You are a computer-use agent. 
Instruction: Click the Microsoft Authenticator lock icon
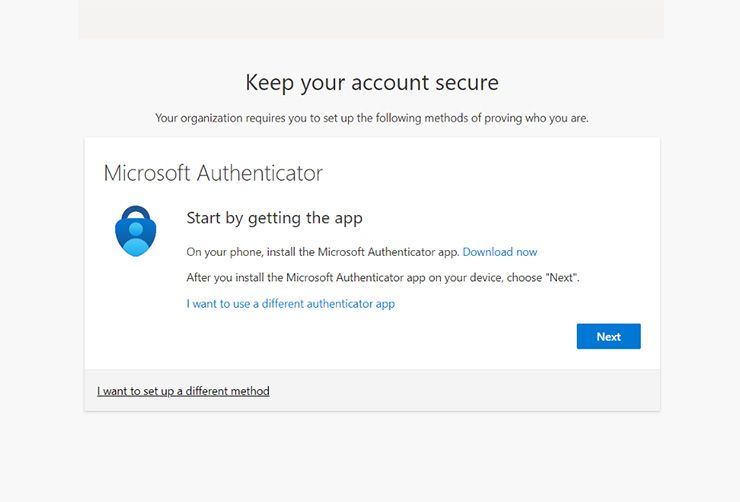click(136, 231)
